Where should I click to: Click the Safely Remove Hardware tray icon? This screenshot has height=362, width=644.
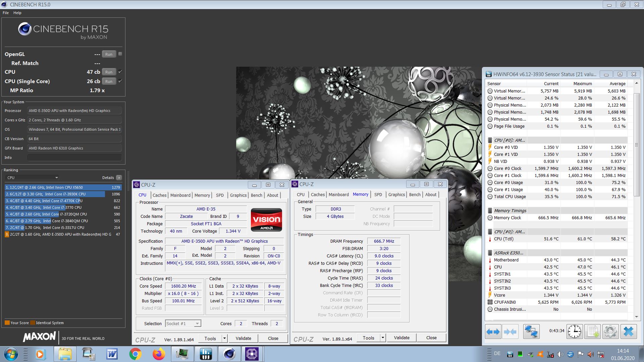(530, 354)
